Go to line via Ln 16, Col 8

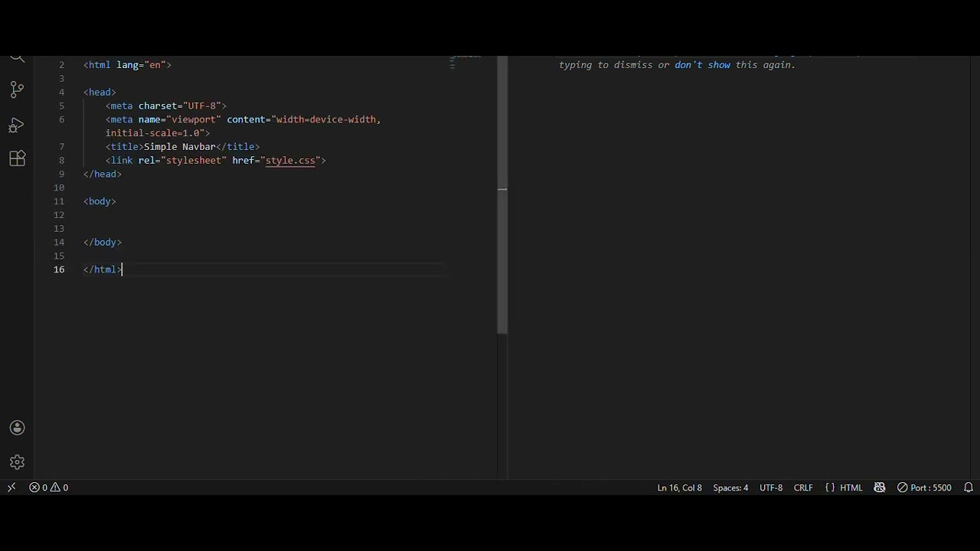679,487
